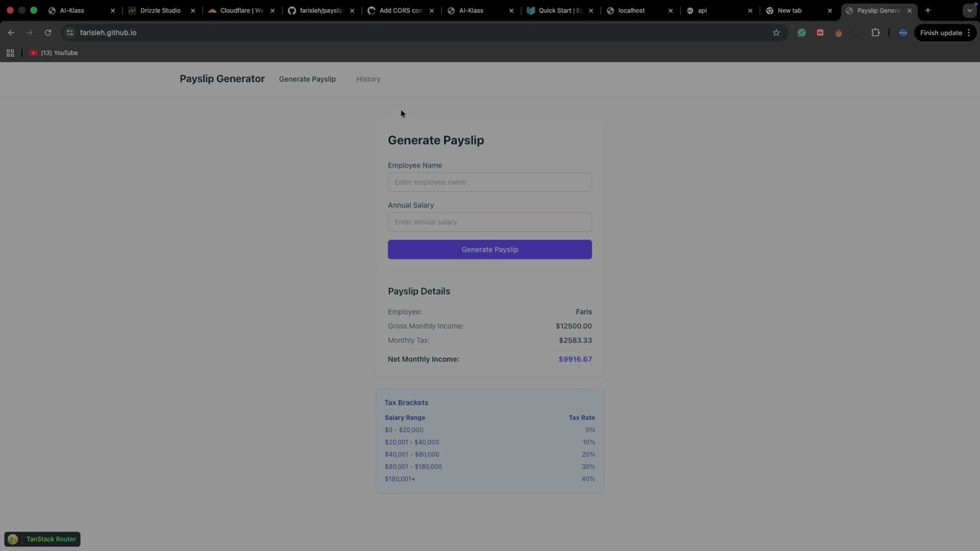This screenshot has height=551, width=980.
Task: Open the TanStack Router devtools
Action: 42,539
